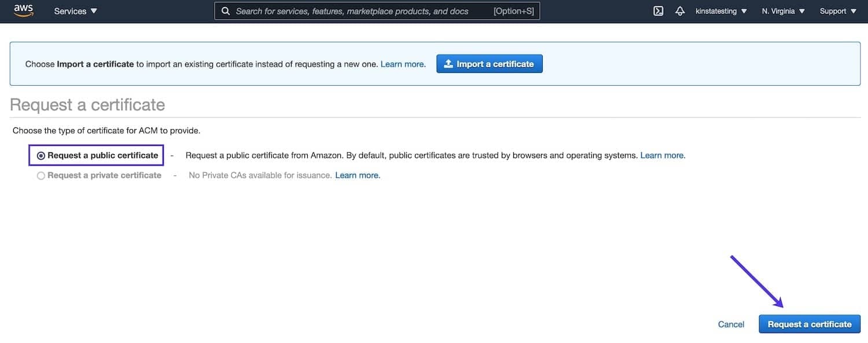
Task: Click Cancel to abandon the request
Action: [731, 324]
